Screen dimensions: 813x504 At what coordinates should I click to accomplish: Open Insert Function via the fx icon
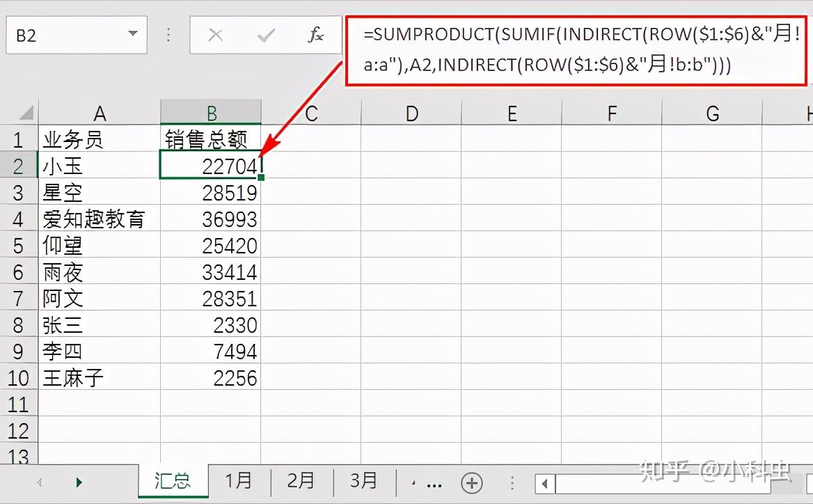[316, 36]
